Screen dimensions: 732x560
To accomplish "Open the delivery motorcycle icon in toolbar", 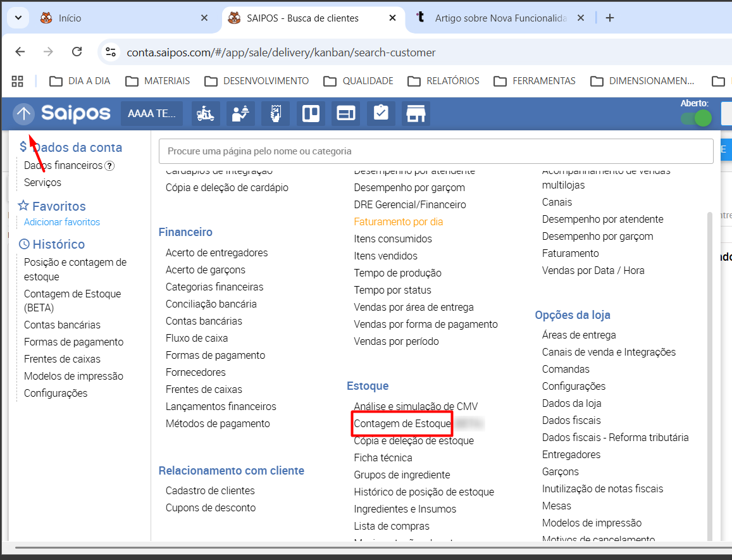I will coord(206,113).
